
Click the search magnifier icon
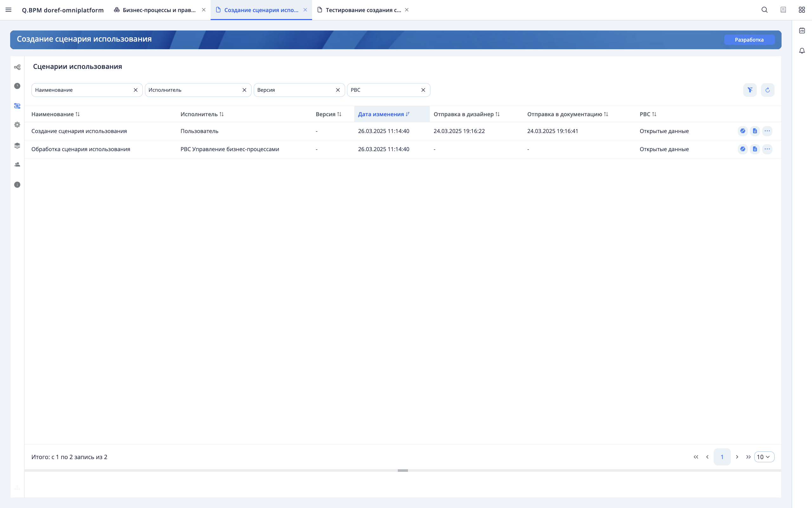tap(764, 10)
